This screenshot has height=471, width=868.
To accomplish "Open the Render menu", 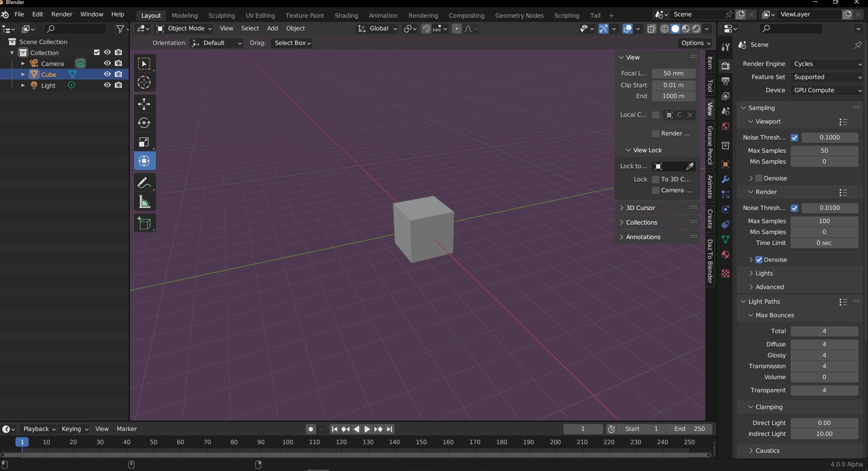I will tap(62, 14).
